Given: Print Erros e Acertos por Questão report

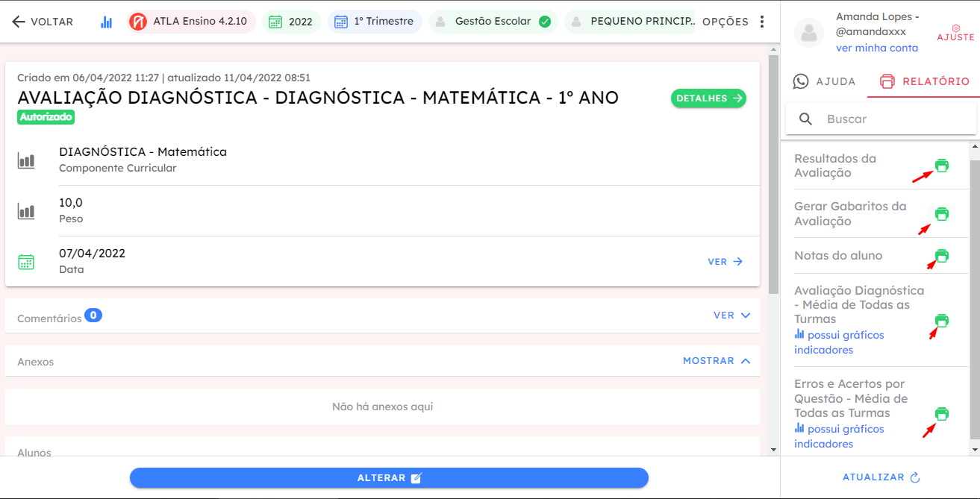Looking at the screenshot, I should pyautogui.click(x=942, y=414).
